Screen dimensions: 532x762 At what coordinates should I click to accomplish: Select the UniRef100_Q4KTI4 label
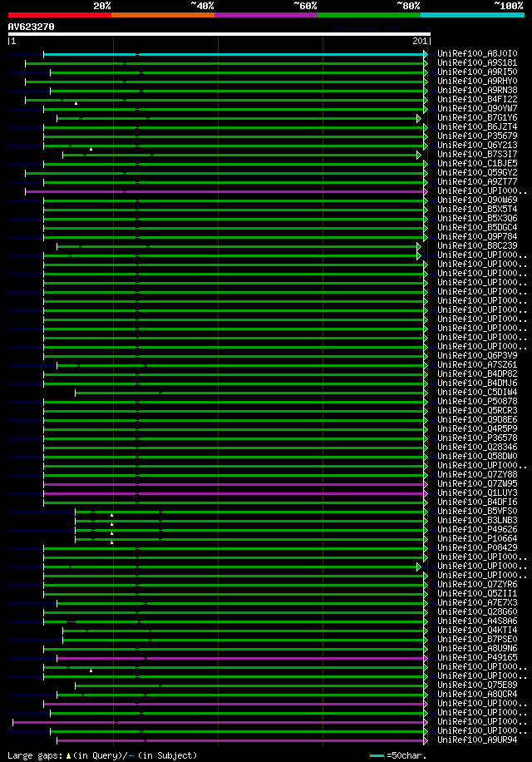477,631
